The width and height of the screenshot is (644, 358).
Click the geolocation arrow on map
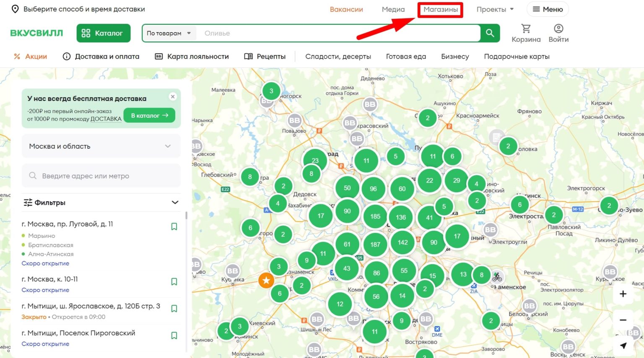click(x=623, y=345)
